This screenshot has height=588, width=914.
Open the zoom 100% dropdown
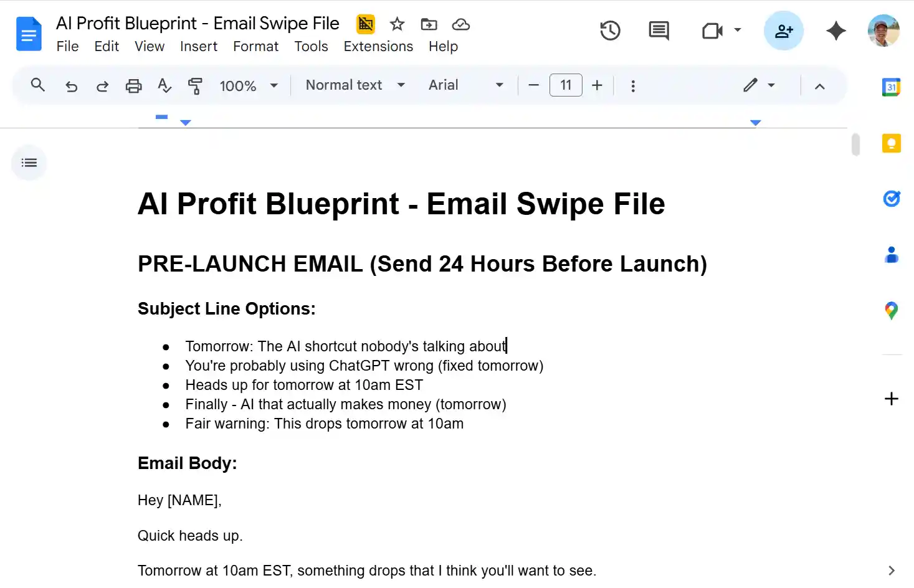(x=248, y=85)
